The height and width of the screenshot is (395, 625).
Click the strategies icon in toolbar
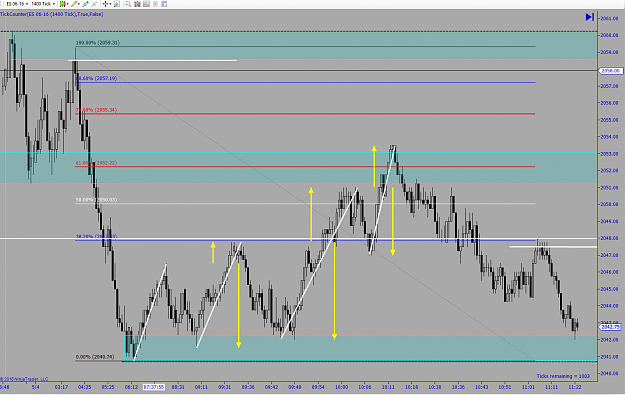pos(155,4)
